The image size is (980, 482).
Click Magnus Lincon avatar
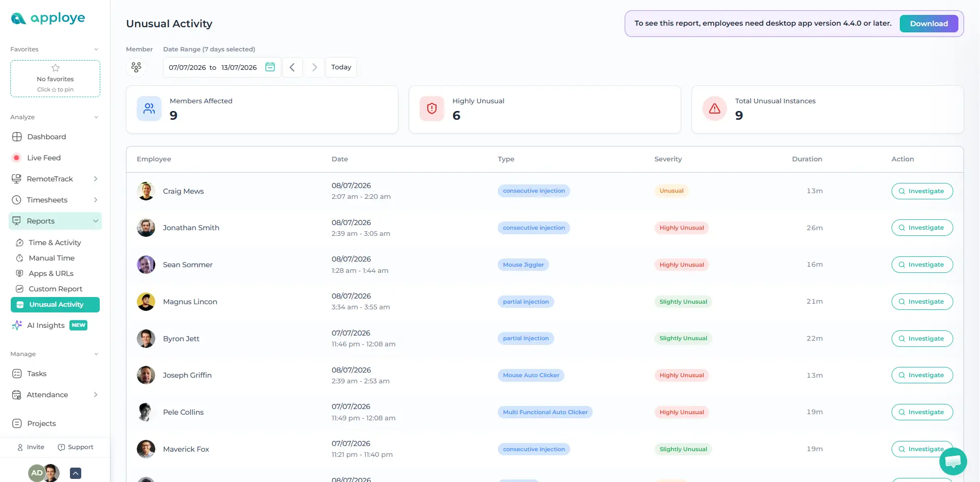[146, 302]
